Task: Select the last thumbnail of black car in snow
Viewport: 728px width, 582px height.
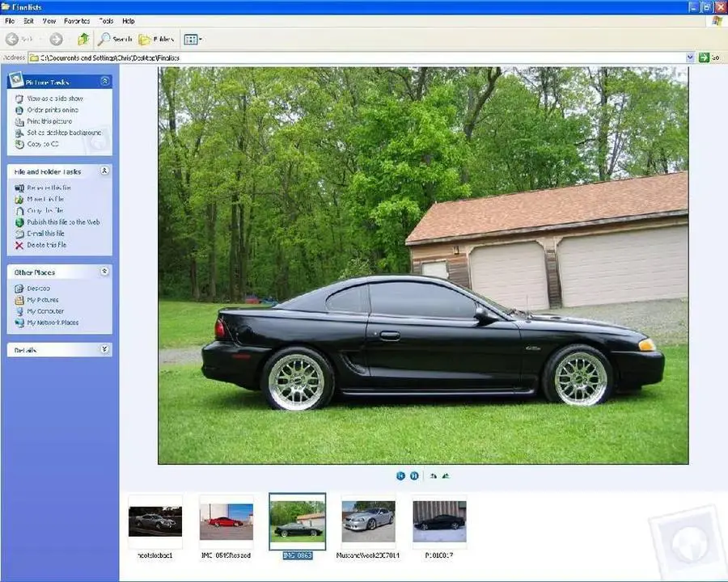Action: [x=440, y=521]
